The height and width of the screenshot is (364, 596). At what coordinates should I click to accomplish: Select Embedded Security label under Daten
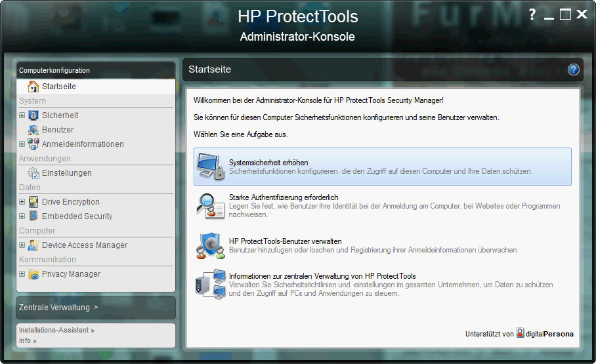point(77,216)
